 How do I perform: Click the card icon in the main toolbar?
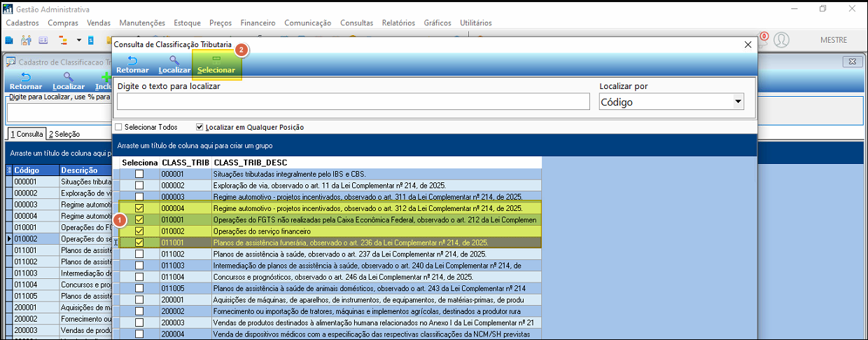point(43,40)
